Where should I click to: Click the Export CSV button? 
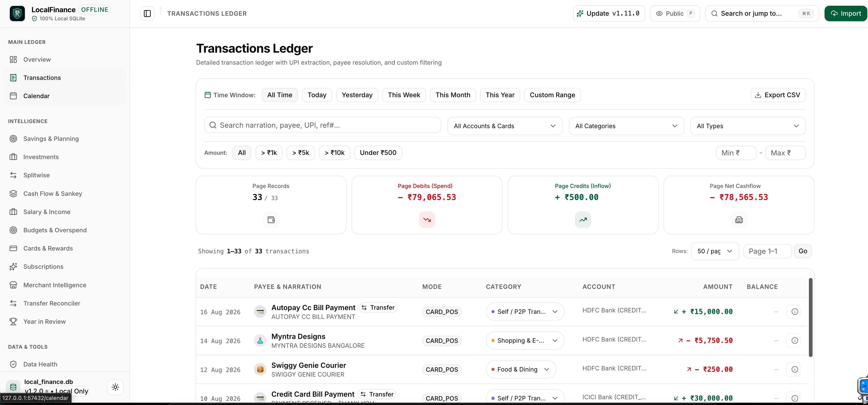pos(778,95)
